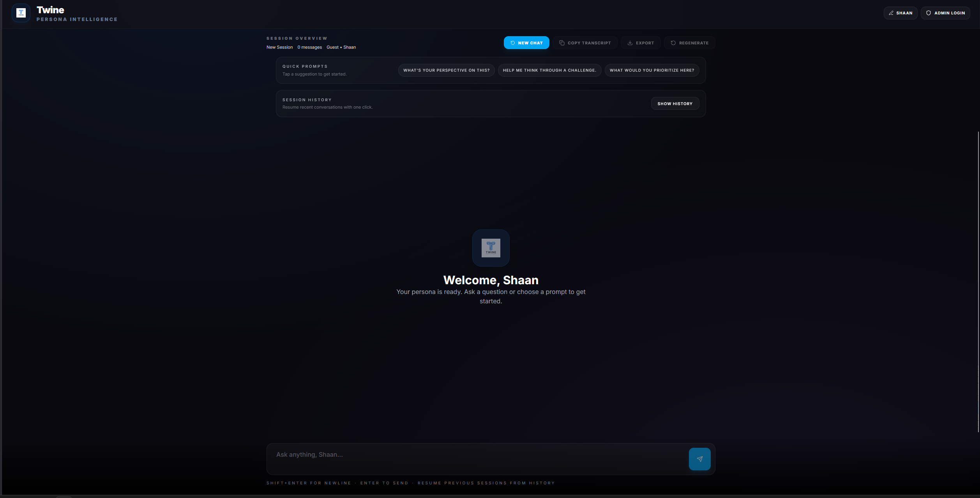Start a New Chat
The image size is (980, 498).
pyautogui.click(x=526, y=43)
